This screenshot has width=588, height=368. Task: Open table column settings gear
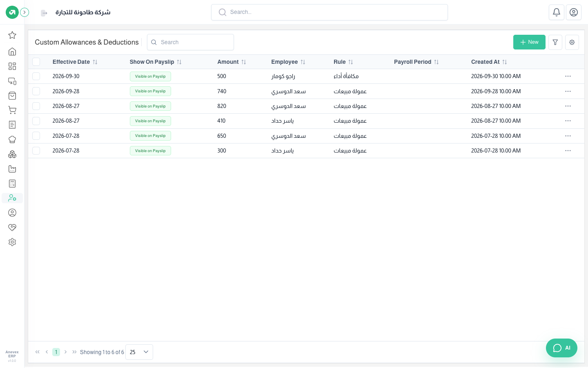pos(572,42)
